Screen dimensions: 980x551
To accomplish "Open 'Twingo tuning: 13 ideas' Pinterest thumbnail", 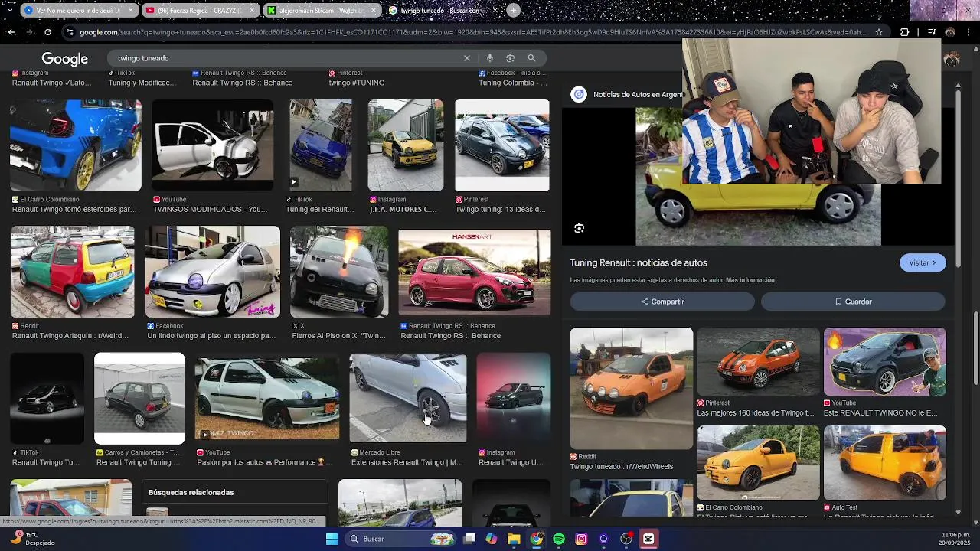I will [x=501, y=145].
